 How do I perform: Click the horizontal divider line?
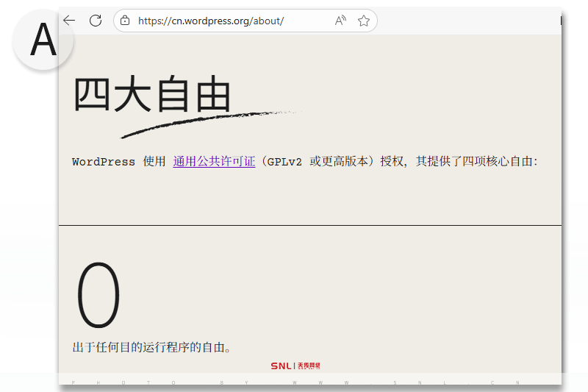(310, 225)
